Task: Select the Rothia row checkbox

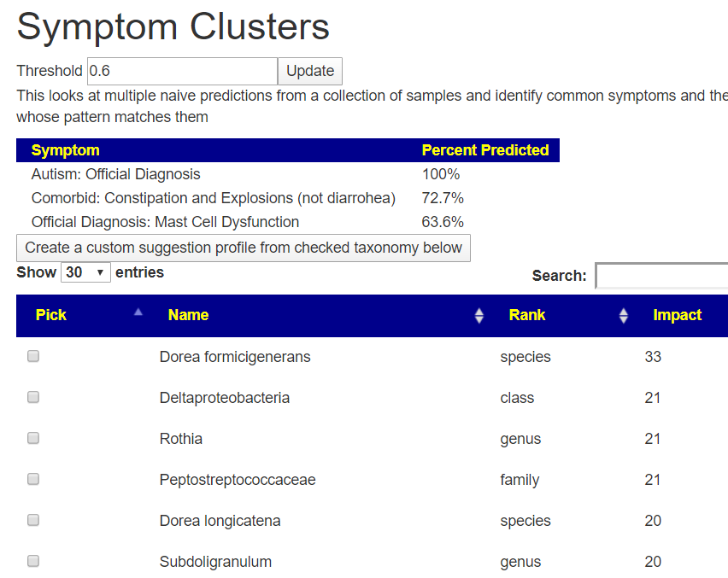Action: coord(33,439)
